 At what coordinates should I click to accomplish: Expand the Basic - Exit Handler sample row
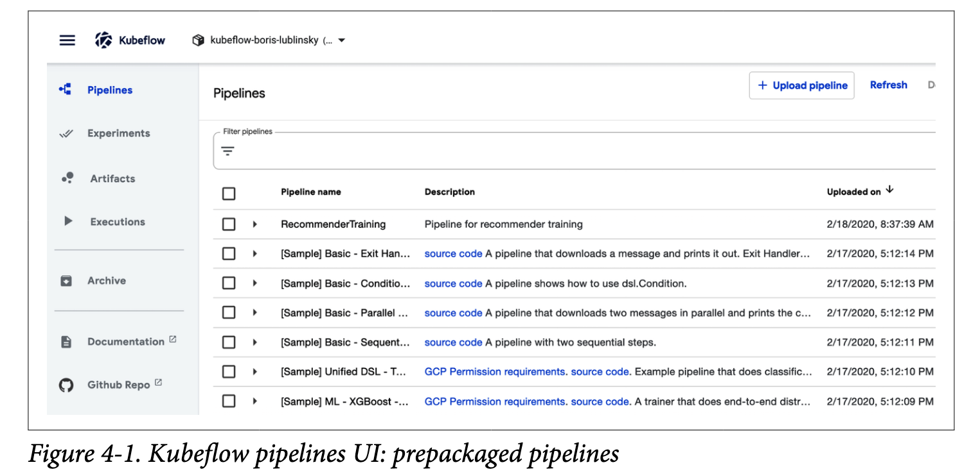(x=254, y=254)
